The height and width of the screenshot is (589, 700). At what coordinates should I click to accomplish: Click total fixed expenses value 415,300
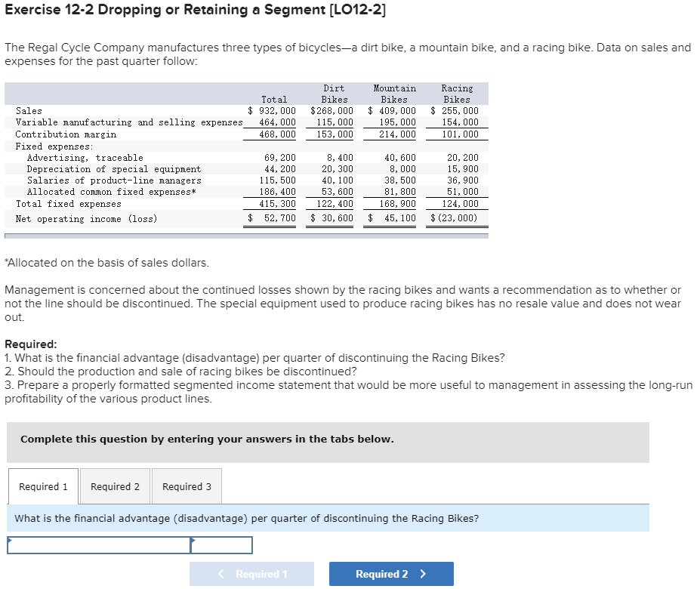(x=277, y=204)
